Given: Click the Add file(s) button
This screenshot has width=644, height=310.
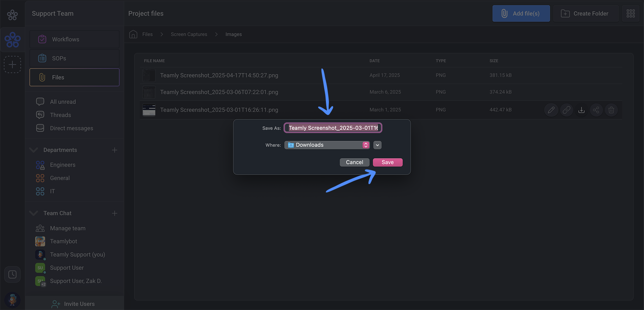Looking at the screenshot, I should (521, 14).
